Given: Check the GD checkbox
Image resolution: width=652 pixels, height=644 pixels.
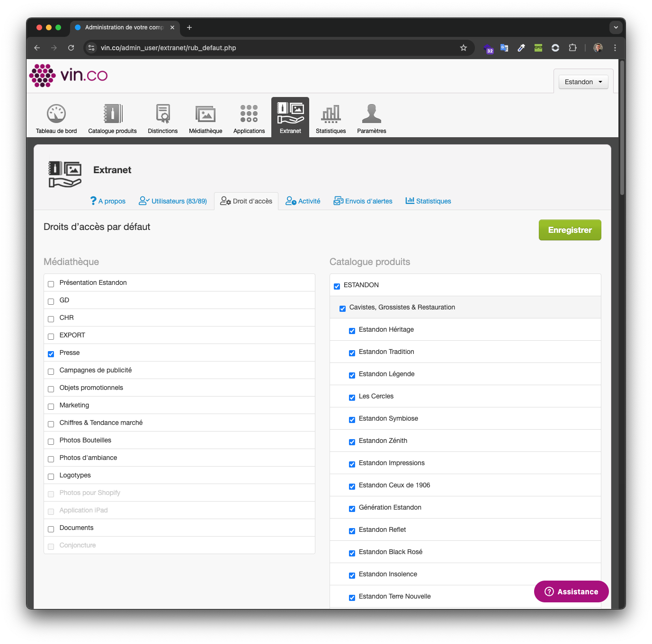Looking at the screenshot, I should [x=51, y=301].
